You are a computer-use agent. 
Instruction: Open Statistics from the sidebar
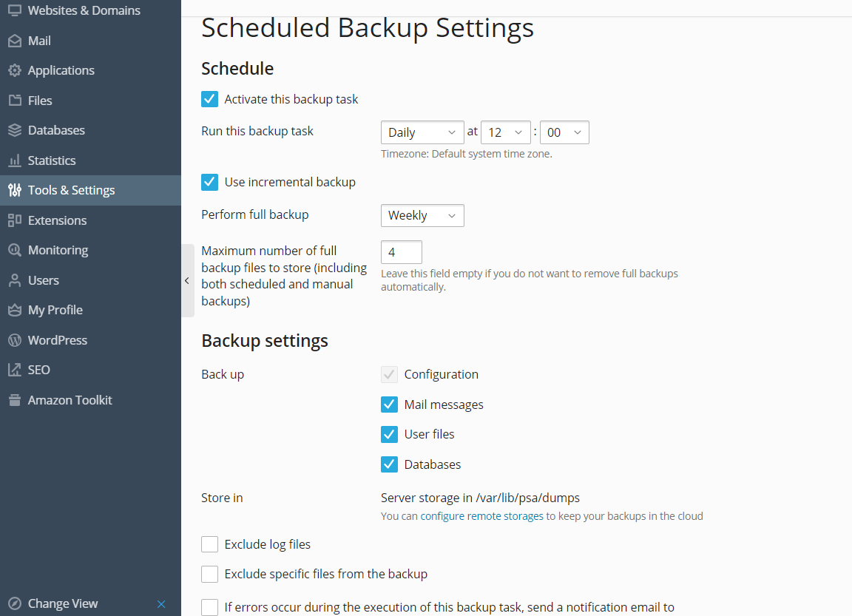[x=52, y=160]
